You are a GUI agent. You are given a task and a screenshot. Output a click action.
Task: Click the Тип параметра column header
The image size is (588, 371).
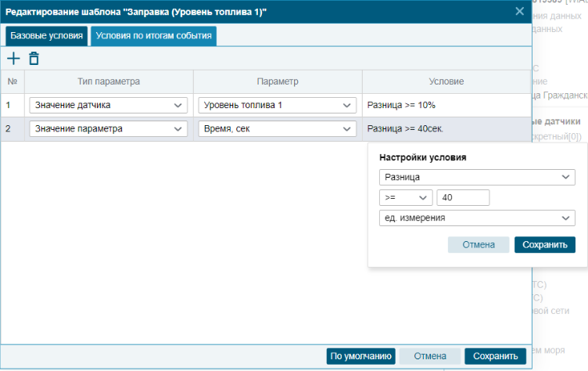pos(109,81)
